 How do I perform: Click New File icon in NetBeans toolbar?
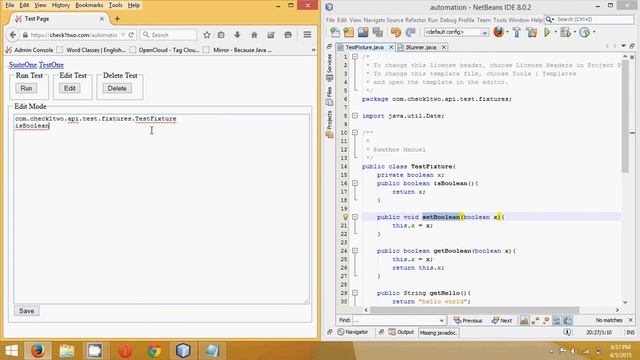[335, 32]
